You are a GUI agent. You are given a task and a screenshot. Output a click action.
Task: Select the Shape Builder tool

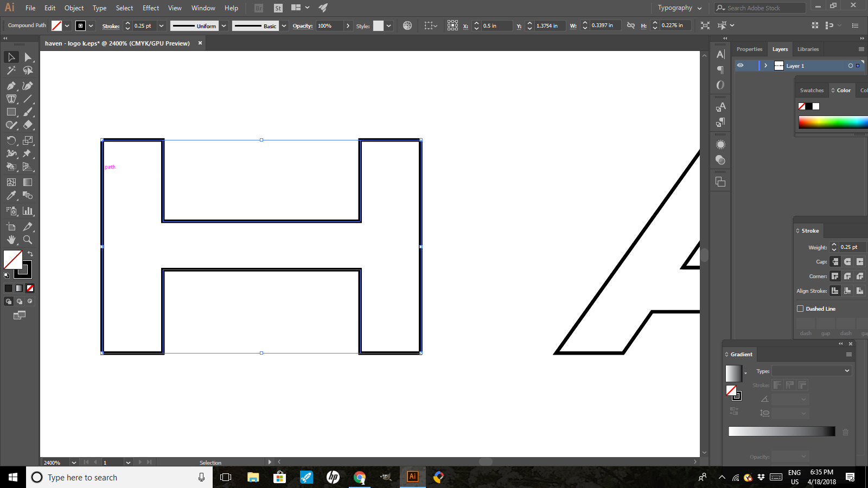[x=11, y=166]
